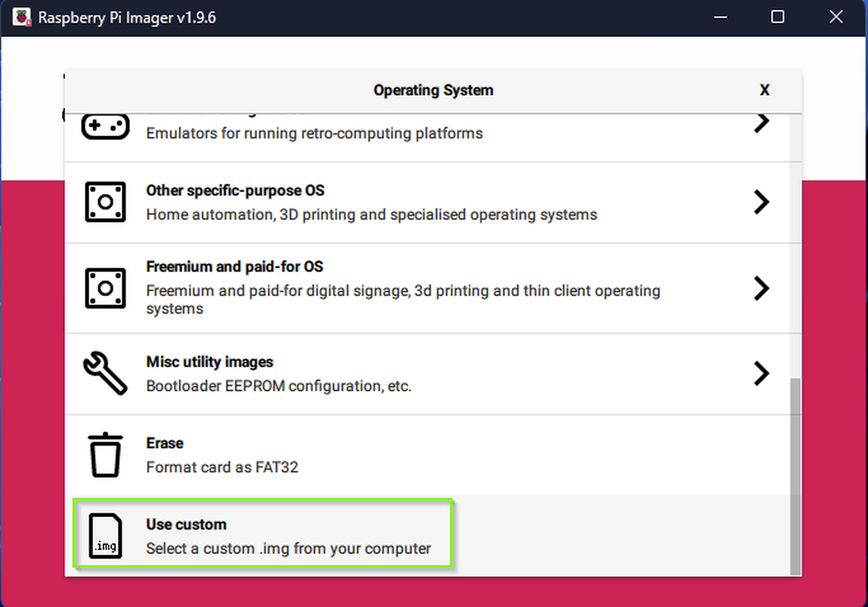Viewport: 868px width, 607px height.
Task: Click the Other specific-purpose OS board icon
Action: 105,202
